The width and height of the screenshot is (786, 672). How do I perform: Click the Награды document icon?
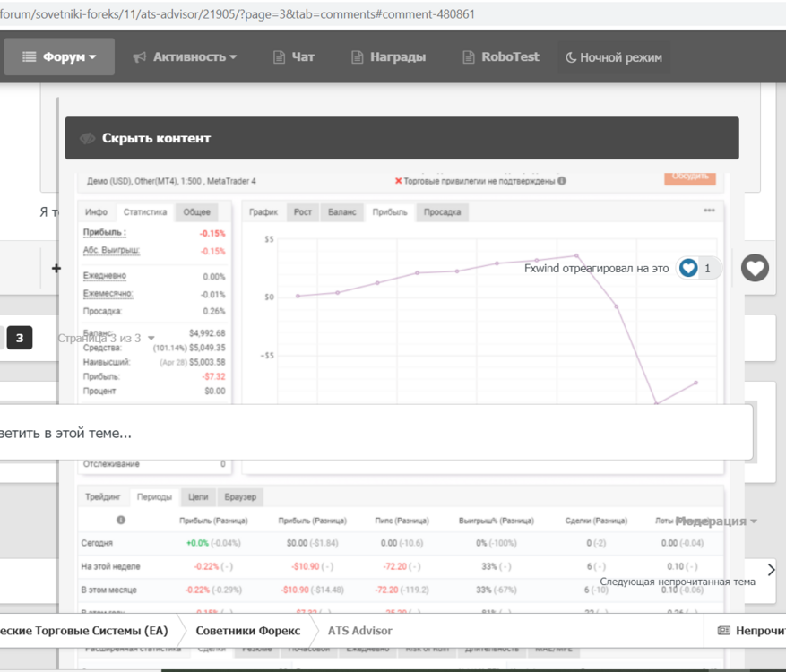pos(357,57)
